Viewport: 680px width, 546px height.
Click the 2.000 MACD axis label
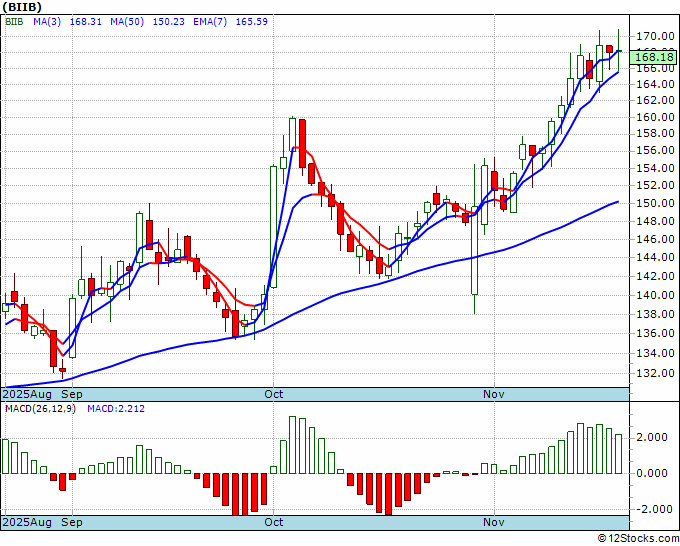point(652,437)
